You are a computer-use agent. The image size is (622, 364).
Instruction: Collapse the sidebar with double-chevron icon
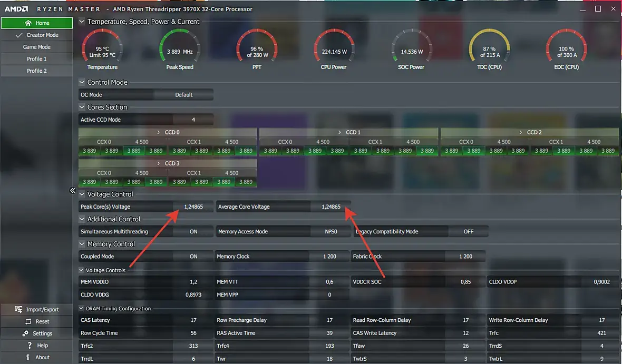pos(73,190)
